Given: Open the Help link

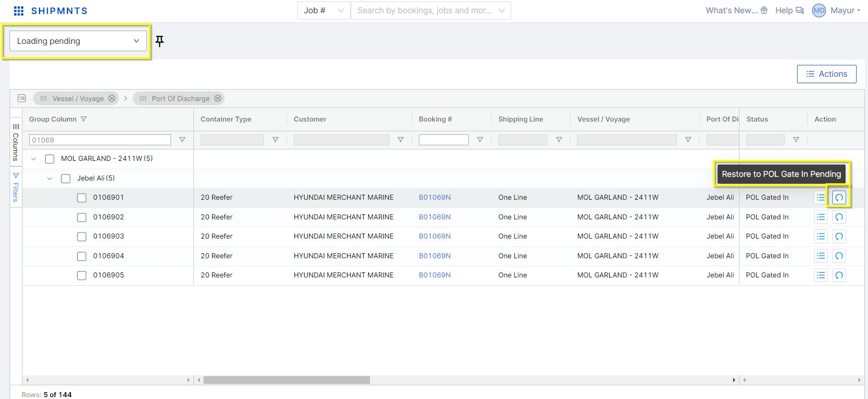Looking at the screenshot, I should click(784, 11).
